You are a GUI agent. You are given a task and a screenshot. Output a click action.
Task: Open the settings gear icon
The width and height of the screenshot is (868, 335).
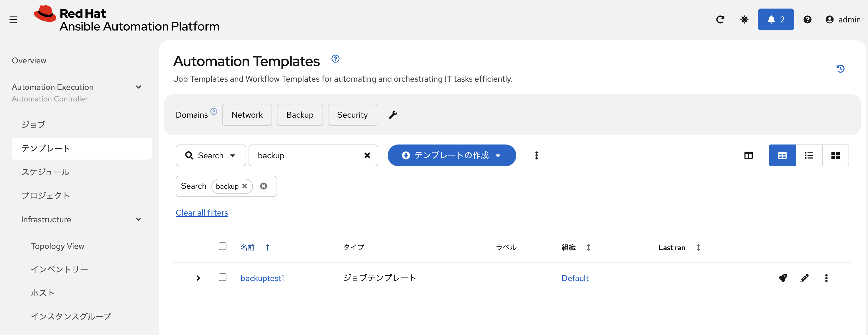coord(744,19)
